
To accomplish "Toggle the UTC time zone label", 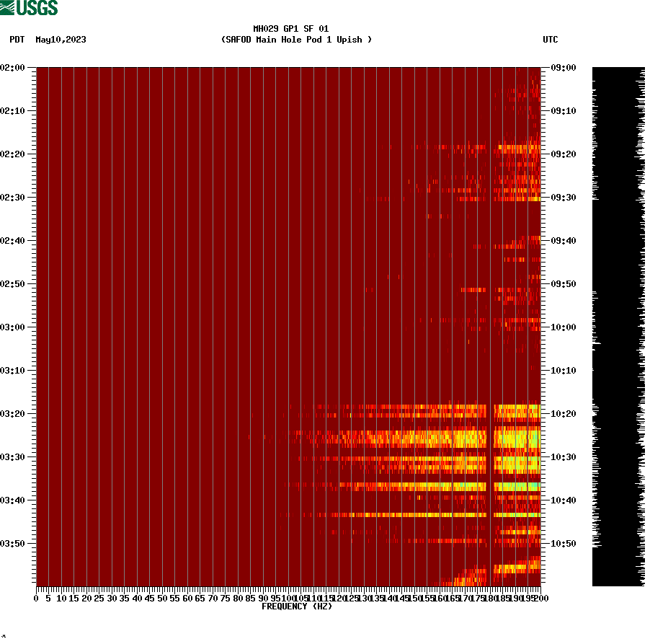I will (551, 40).
